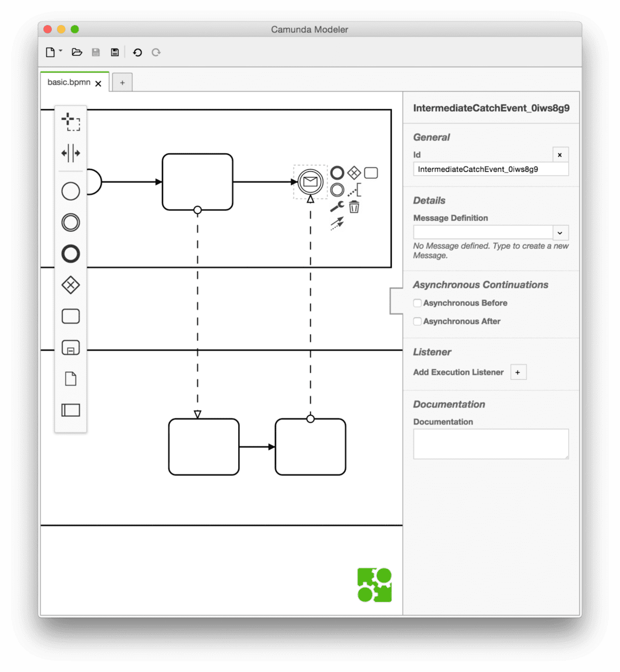The height and width of the screenshot is (672, 620).
Task: Click the Message Definition input field
Action: (x=483, y=232)
